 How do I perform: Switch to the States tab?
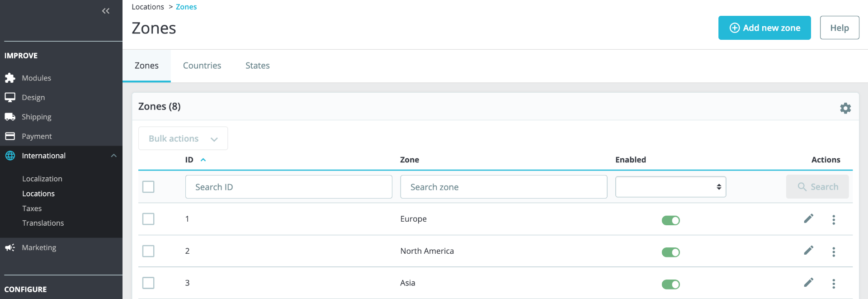click(257, 66)
